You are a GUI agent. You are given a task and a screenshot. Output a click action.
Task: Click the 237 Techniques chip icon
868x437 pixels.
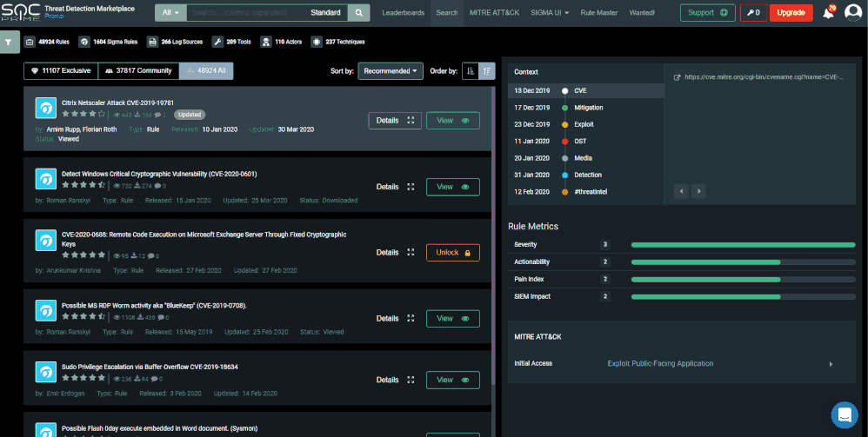click(316, 42)
